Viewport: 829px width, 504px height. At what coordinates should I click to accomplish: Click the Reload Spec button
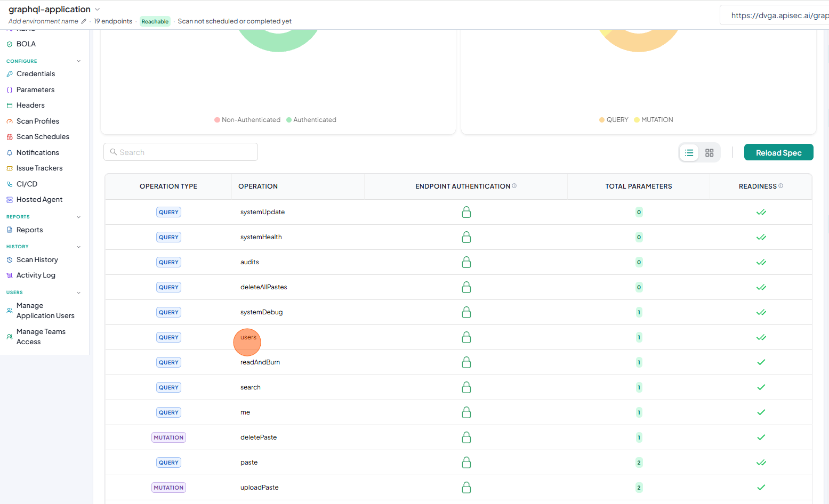pyautogui.click(x=778, y=152)
